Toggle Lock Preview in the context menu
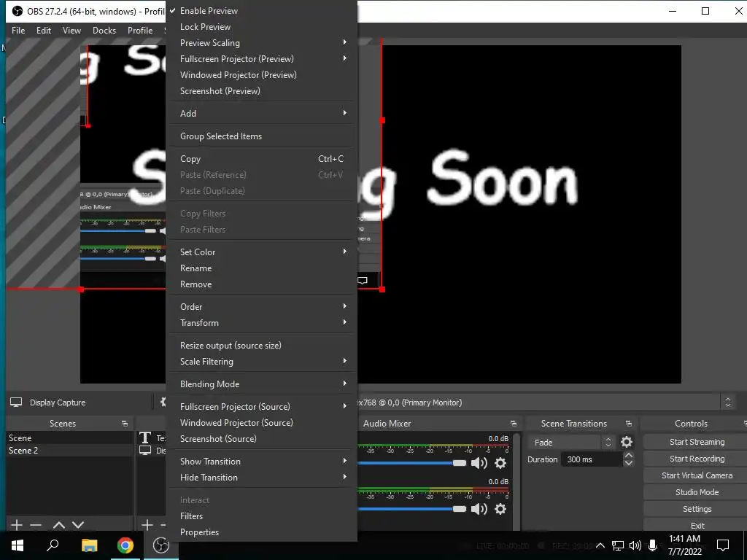Screen dimensions: 747x560 pos(262,27)
